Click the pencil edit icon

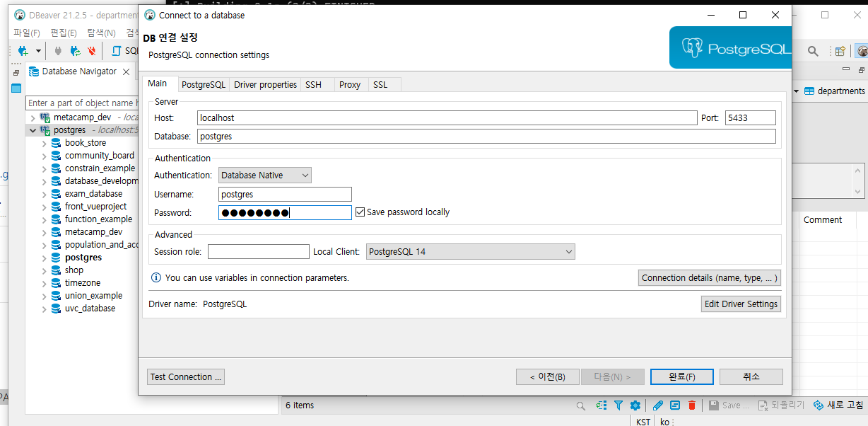pyautogui.click(x=658, y=405)
